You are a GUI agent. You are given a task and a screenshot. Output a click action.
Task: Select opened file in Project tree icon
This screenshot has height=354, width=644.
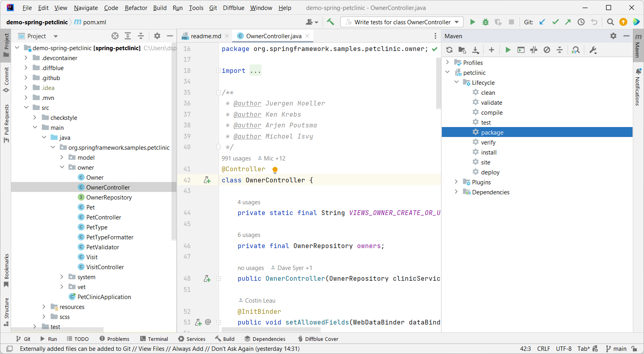point(115,36)
